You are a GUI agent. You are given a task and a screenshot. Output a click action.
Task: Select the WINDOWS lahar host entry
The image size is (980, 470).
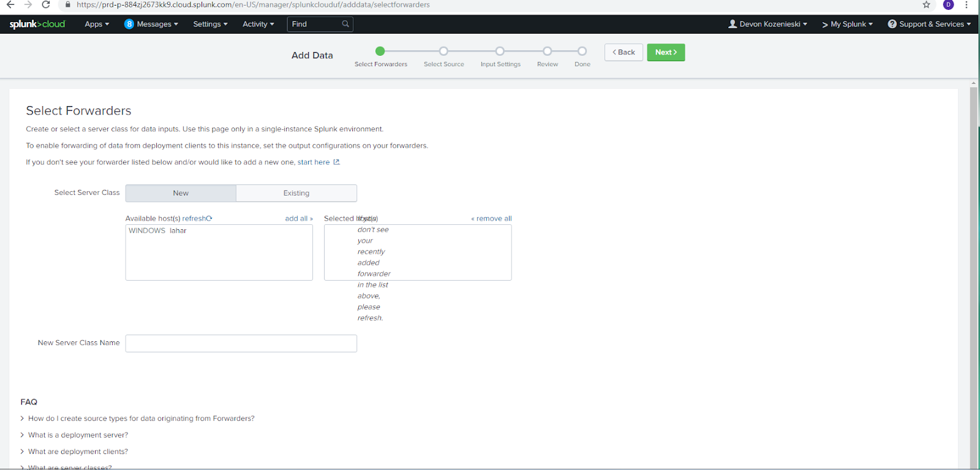pyautogui.click(x=157, y=231)
